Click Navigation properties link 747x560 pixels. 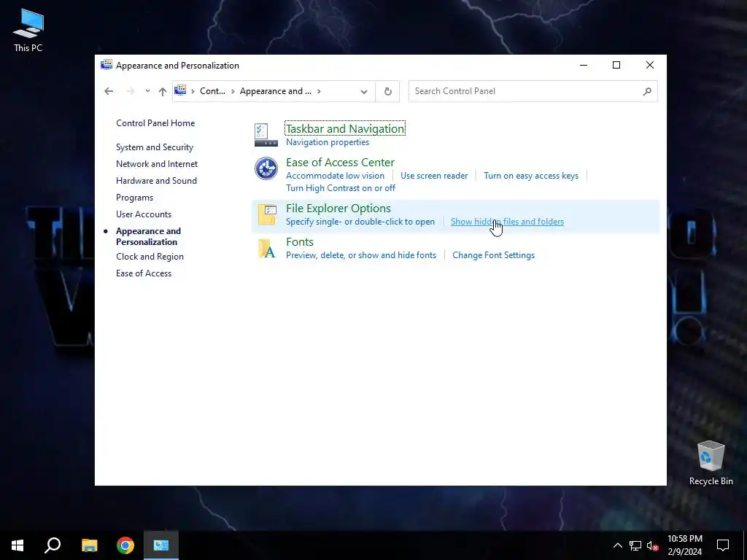[x=328, y=142]
